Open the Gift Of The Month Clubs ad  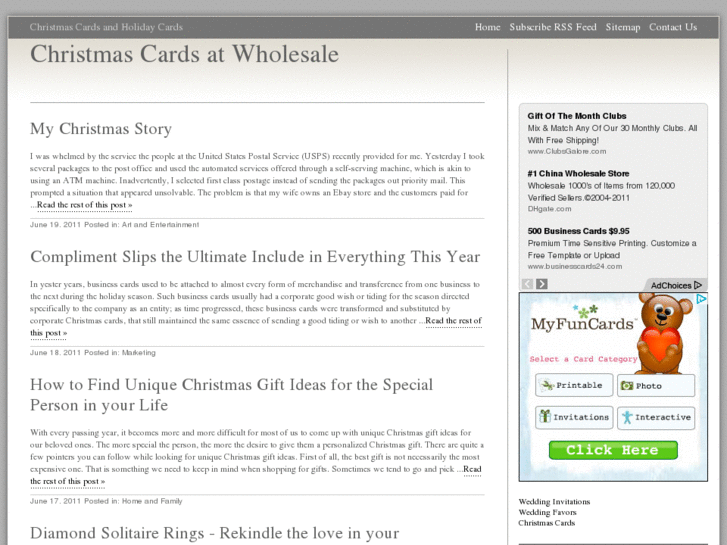coord(577,116)
